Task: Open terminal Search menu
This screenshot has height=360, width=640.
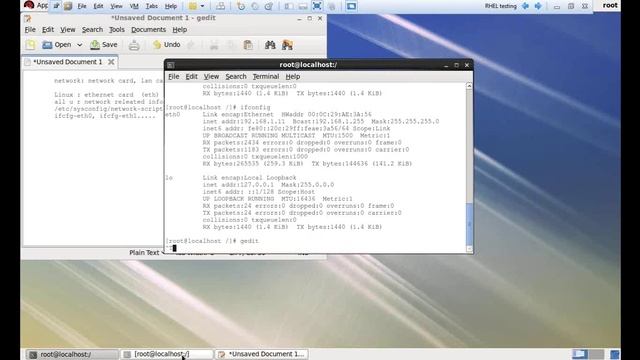Action: coord(236,77)
